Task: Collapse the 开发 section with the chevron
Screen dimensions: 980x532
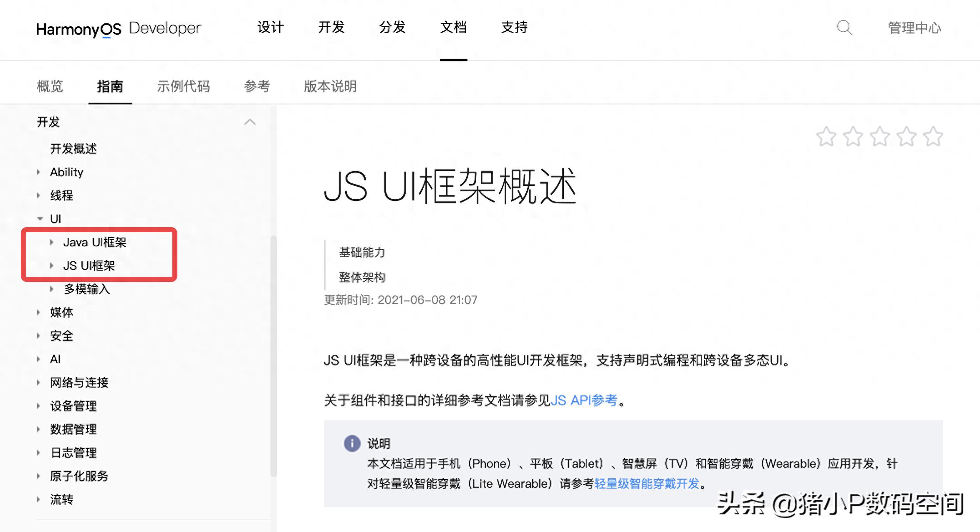Action: 250,121
